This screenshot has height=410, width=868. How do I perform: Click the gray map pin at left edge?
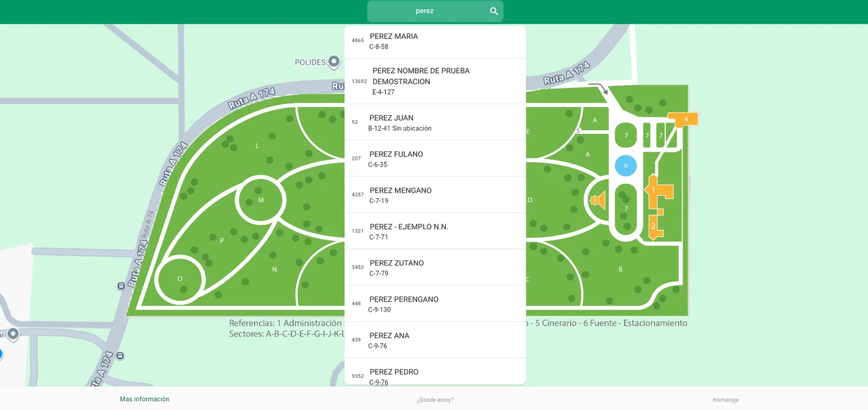pos(13,334)
